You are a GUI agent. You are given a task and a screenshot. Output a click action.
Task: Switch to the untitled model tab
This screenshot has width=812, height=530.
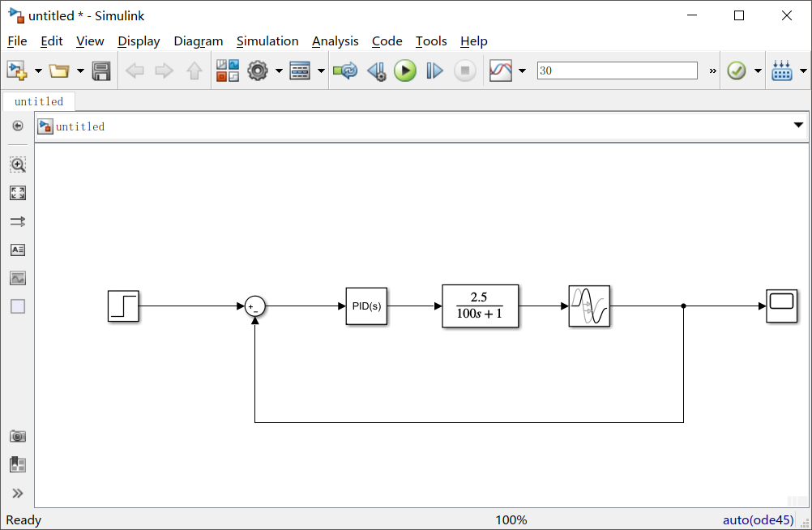(39, 101)
